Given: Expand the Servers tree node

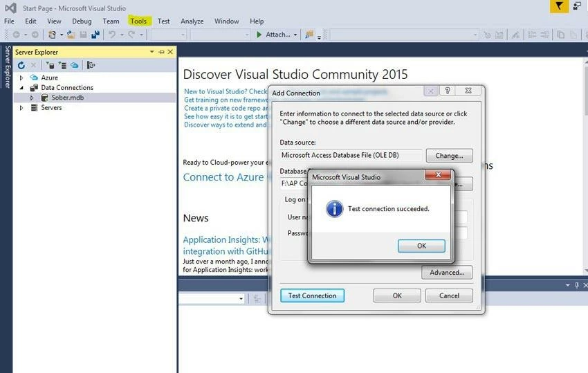Looking at the screenshot, I should (x=21, y=108).
